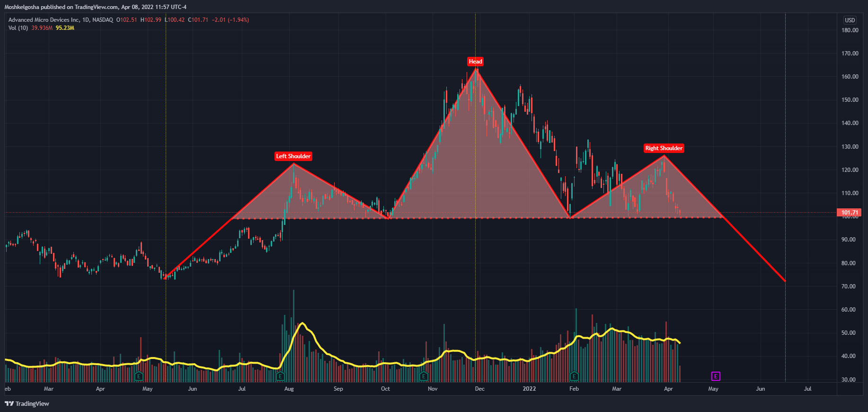Select the Left Shoulder pattern label
868x412 pixels.
coord(293,156)
